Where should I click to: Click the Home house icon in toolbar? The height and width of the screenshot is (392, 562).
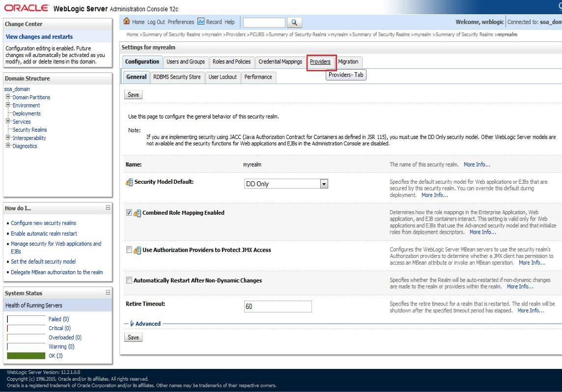coord(127,22)
